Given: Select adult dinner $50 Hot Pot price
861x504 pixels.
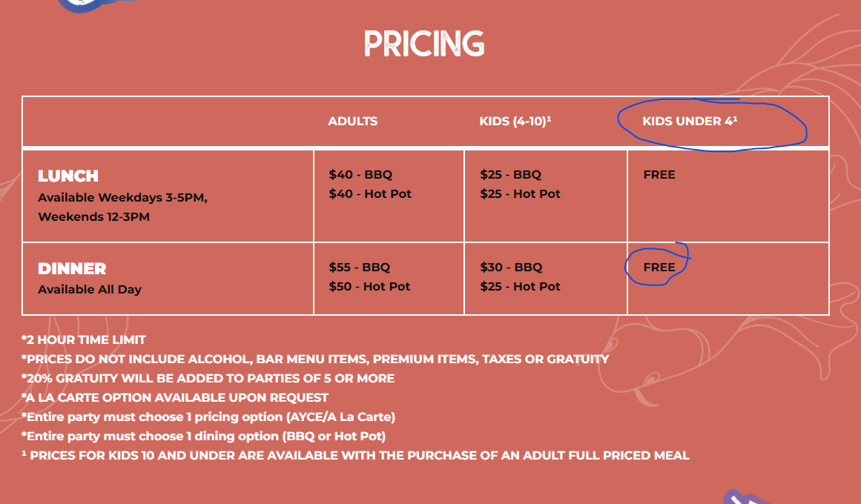Looking at the screenshot, I should point(369,287).
